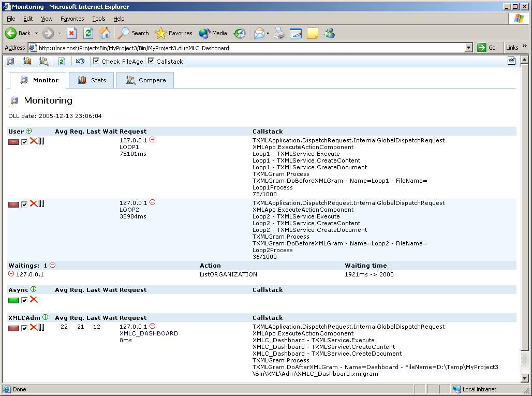Toggle the Check FileAge checkbox

96,61
